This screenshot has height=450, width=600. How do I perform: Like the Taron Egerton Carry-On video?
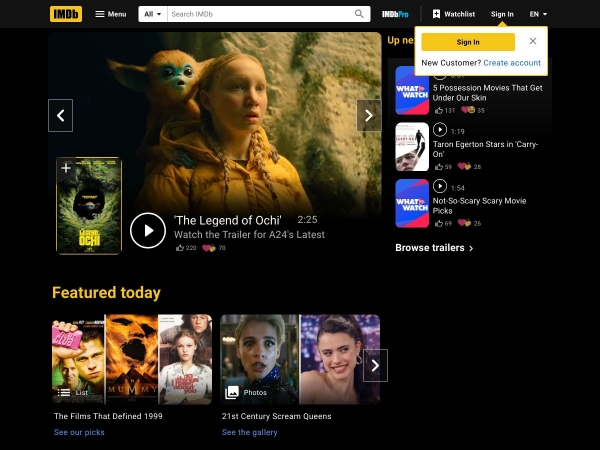[x=439, y=167]
